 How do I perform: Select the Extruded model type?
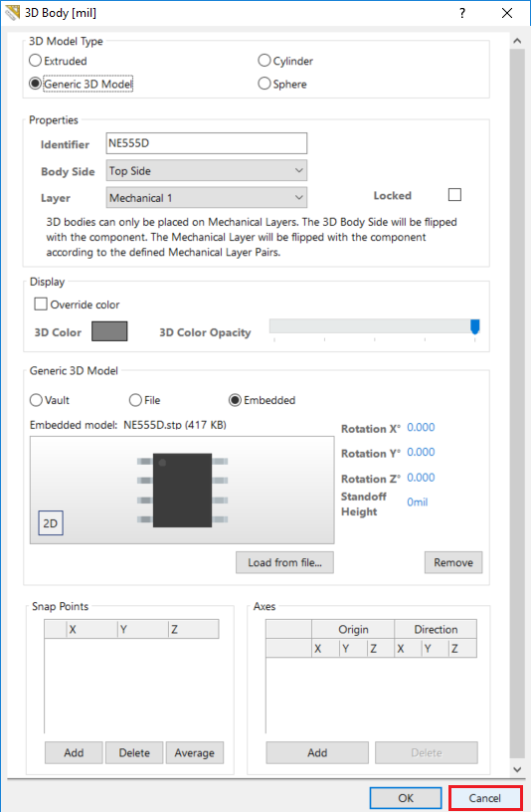pos(58,61)
